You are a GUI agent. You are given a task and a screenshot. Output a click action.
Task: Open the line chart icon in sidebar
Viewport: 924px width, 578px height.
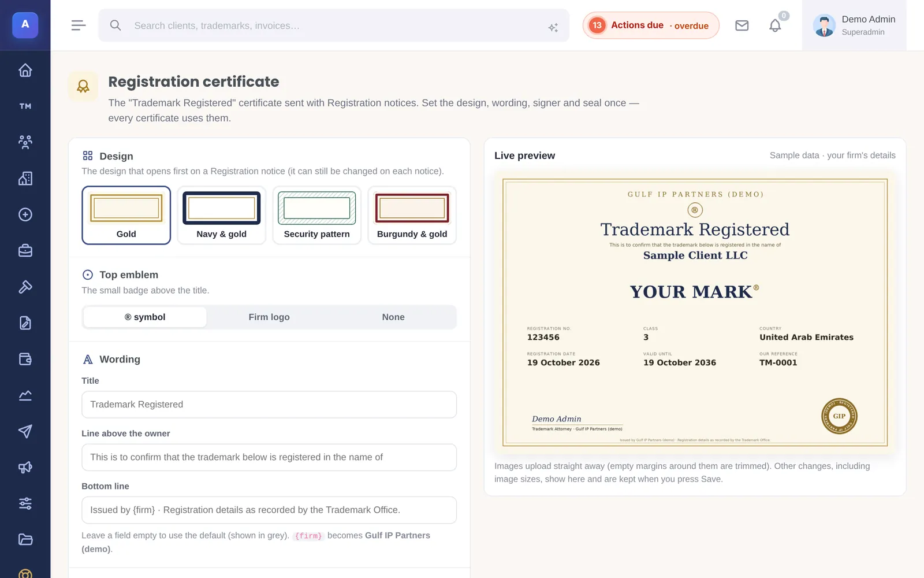click(x=25, y=395)
